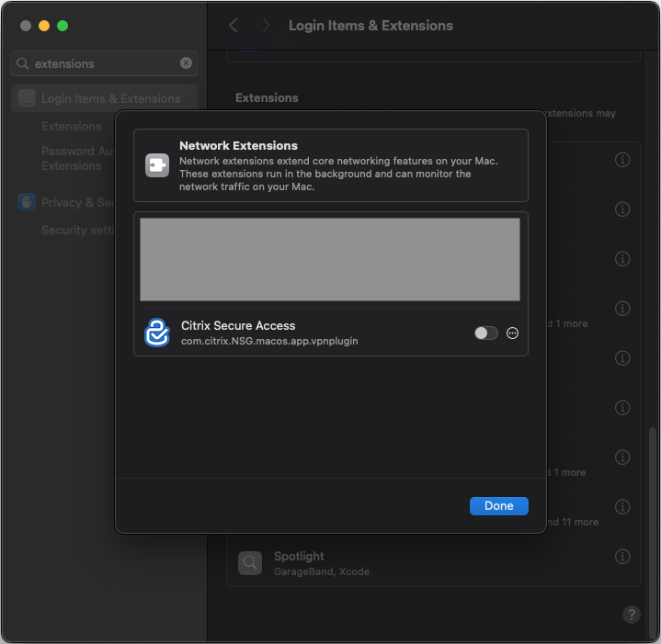Click the vertical scrollbar of settings pane

(652, 531)
